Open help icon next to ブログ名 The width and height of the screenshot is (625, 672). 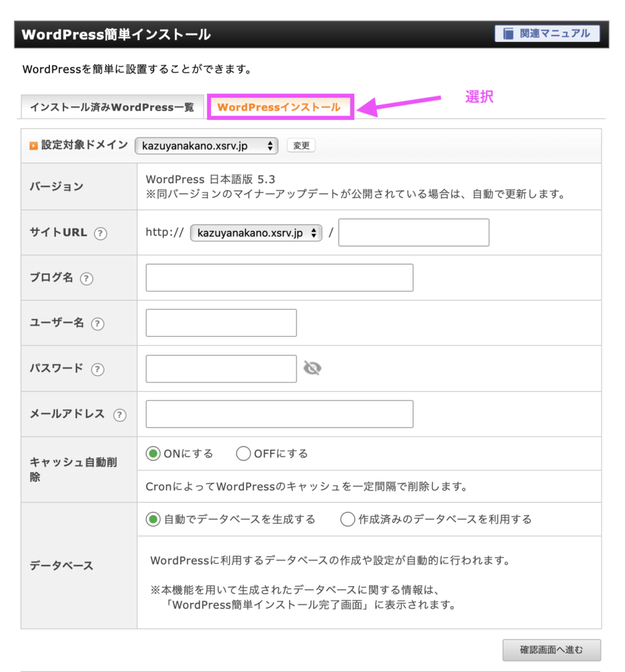pyautogui.click(x=87, y=278)
